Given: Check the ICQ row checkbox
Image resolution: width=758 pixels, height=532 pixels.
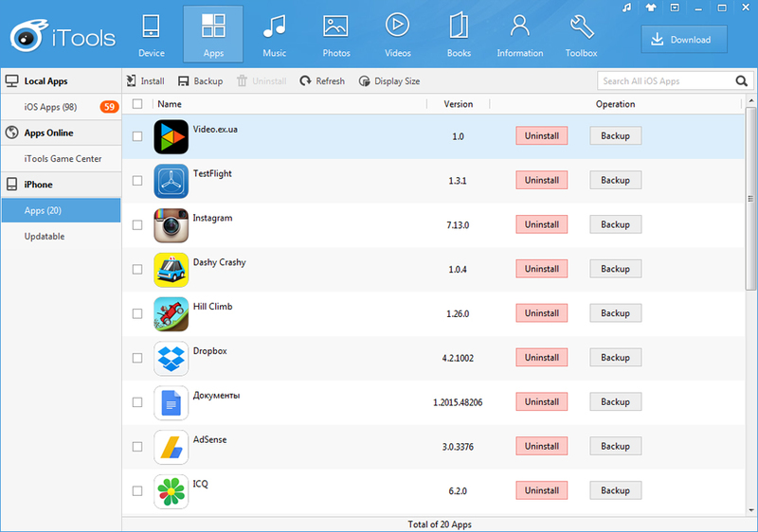Looking at the screenshot, I should pyautogui.click(x=137, y=491).
